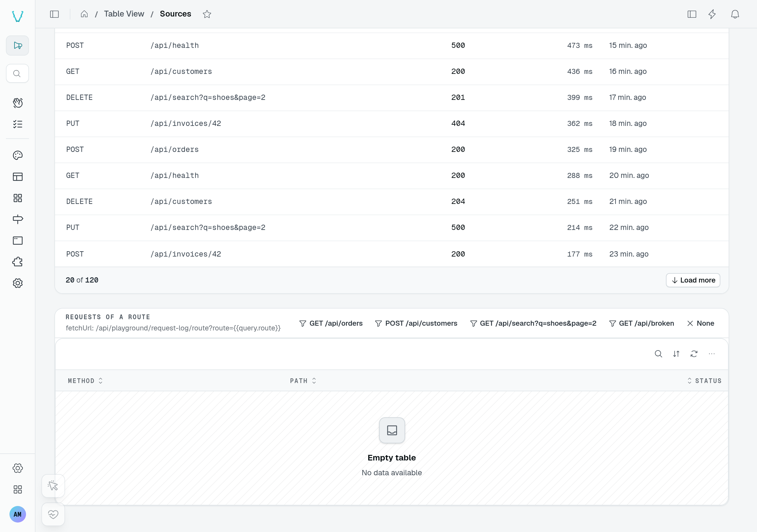The image size is (757, 532).
Task: Apply the POST /api/customers filter
Action: point(416,323)
